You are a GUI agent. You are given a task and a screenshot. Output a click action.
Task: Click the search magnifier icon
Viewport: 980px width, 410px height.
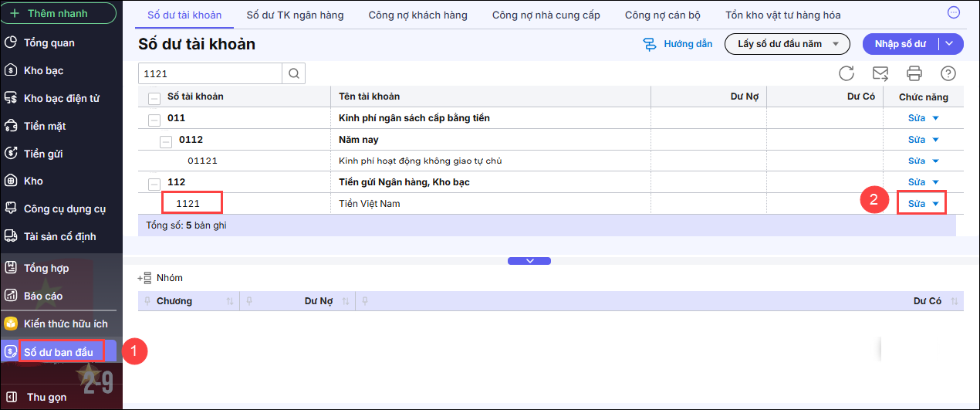pos(294,73)
